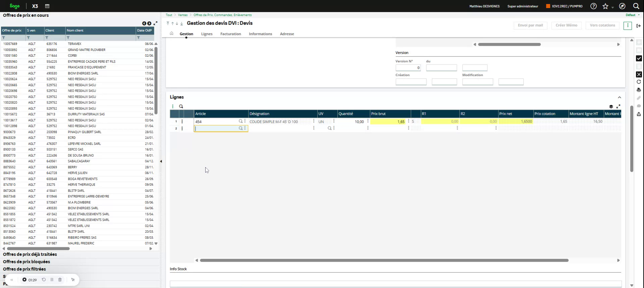
Task: Click the next page arrow in left list
Action: 149,23
